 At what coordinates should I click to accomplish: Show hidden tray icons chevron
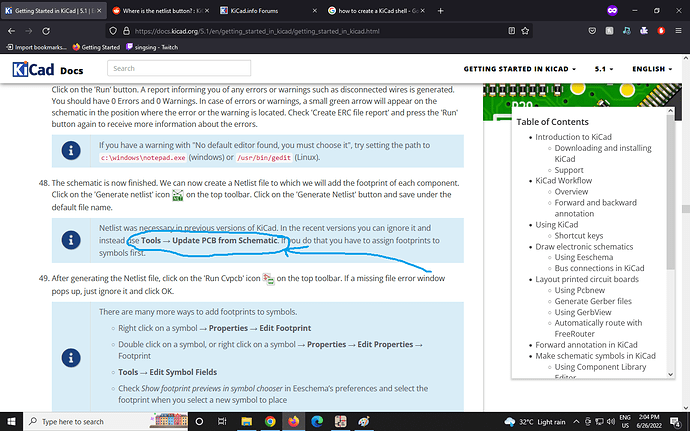pyautogui.click(x=576, y=421)
